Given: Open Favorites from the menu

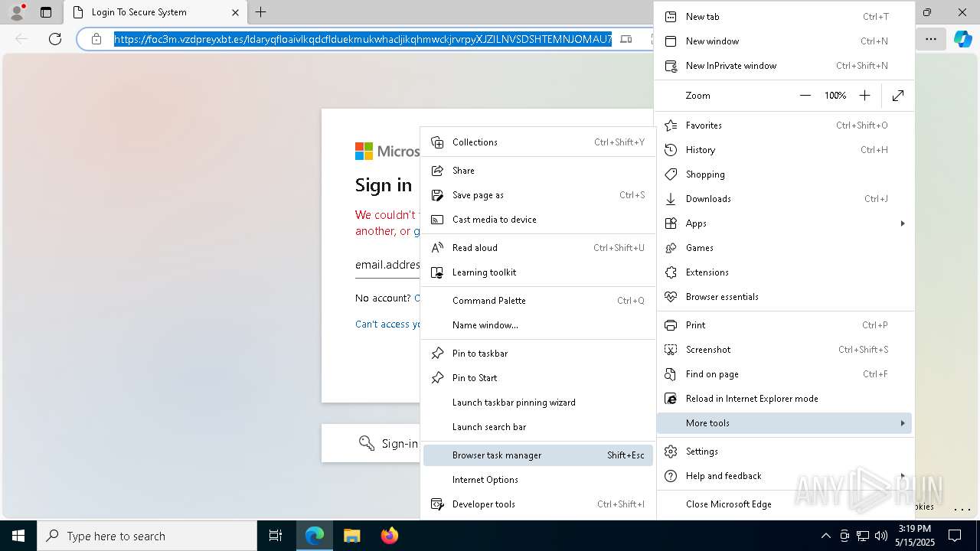Looking at the screenshot, I should point(785,126).
